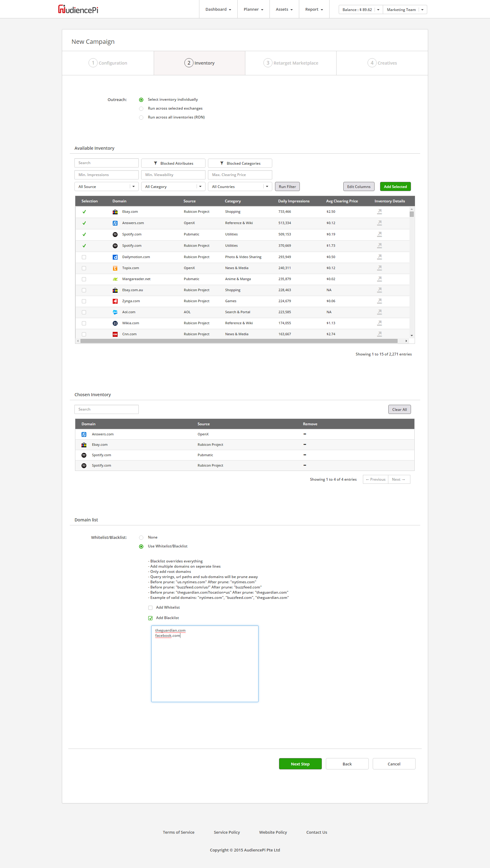The height and width of the screenshot is (868, 490).
Task: Click remove icon for Answers.com in Chosen Inventory
Action: pos(304,434)
